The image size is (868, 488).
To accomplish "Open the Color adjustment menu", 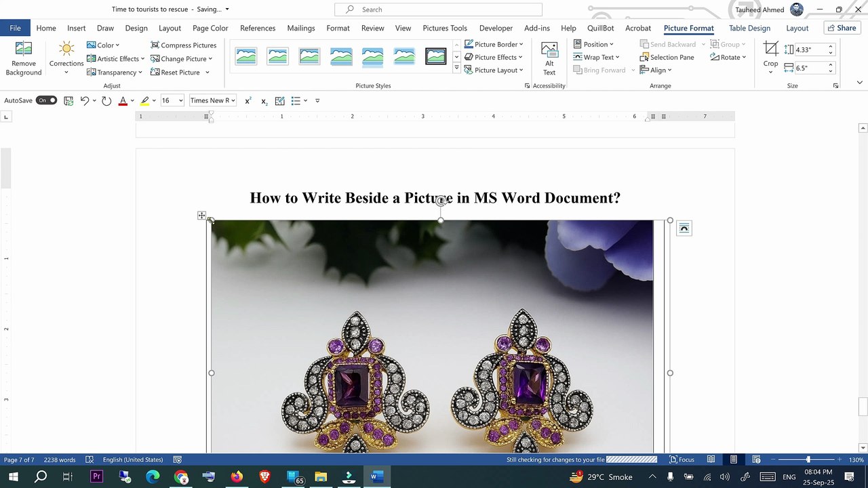I will 104,45.
